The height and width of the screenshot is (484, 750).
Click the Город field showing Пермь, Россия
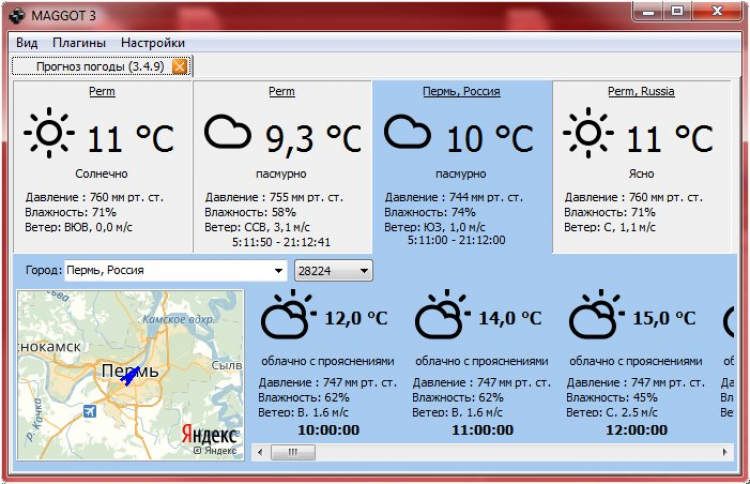pyautogui.click(x=176, y=271)
